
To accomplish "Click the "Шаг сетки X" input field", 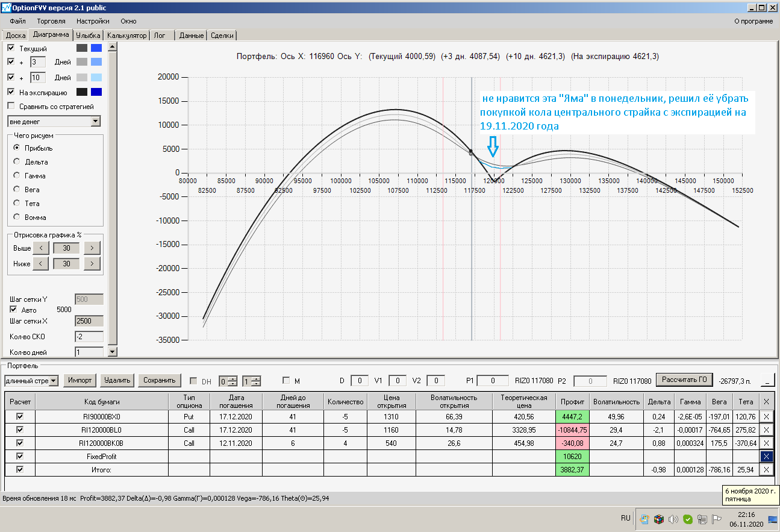I will (89, 321).
